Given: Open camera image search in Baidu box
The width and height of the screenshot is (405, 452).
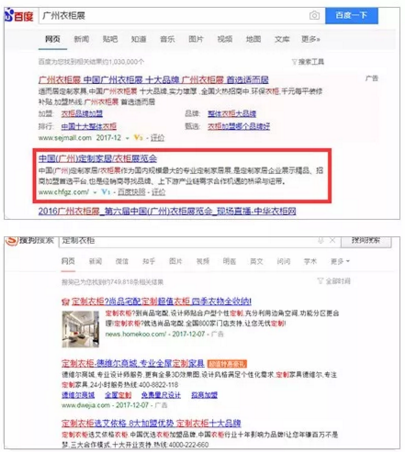Looking at the screenshot, I should click(314, 15).
